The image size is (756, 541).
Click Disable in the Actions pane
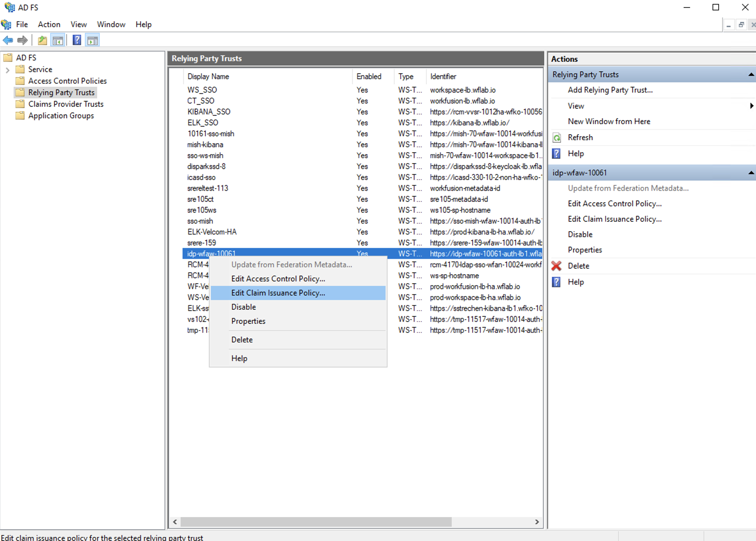tap(580, 235)
